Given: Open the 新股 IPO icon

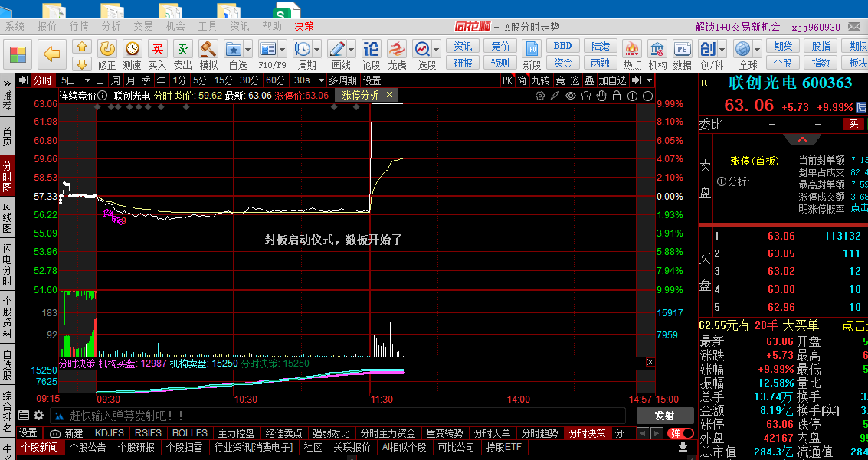Looking at the screenshot, I should [532, 55].
